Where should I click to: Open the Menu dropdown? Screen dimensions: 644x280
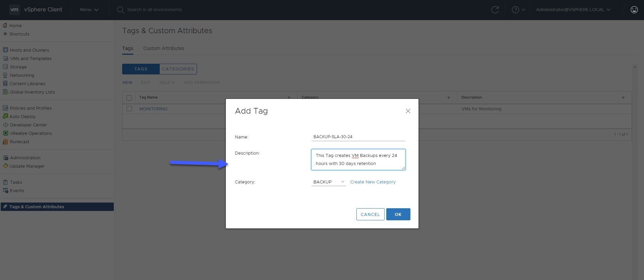tap(89, 10)
